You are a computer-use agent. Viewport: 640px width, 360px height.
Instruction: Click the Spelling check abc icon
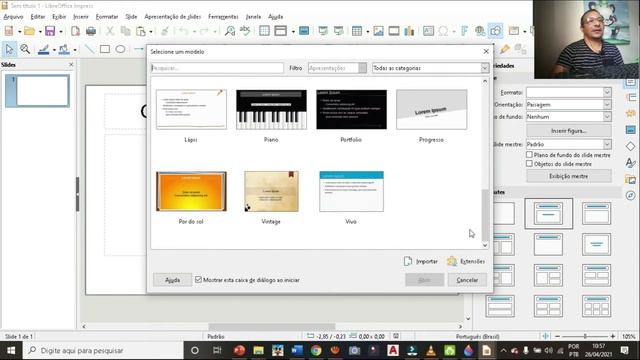tap(245, 31)
